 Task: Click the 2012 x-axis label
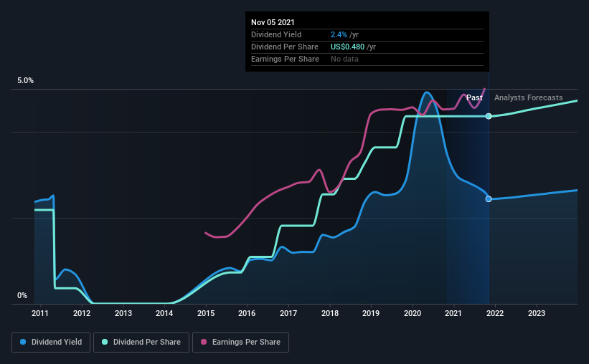[x=82, y=313]
